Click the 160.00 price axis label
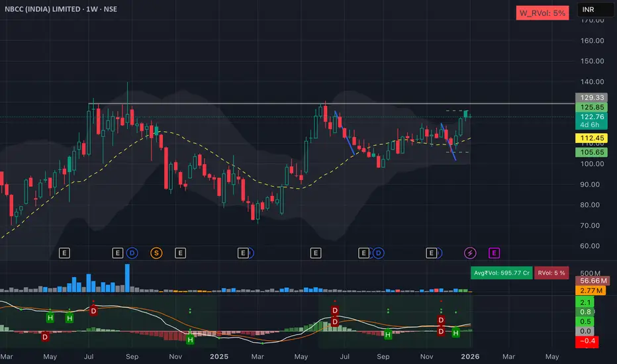 coord(593,40)
